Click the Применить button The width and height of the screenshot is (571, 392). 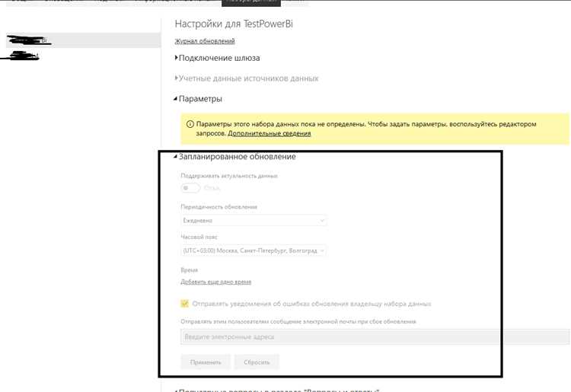pyautogui.click(x=206, y=362)
